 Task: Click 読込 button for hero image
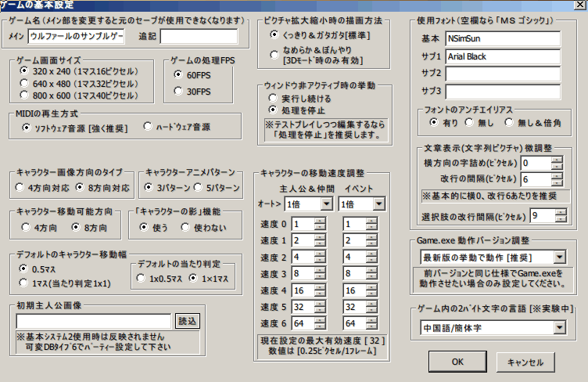pos(187,321)
